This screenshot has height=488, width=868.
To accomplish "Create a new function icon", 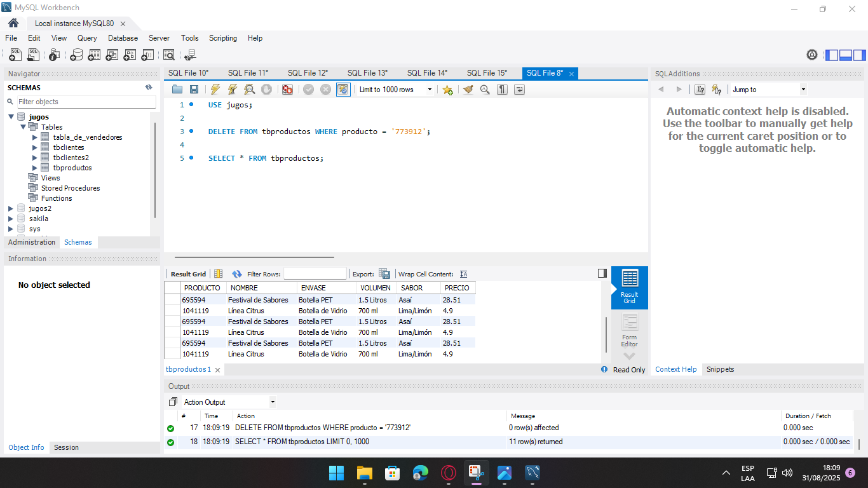I will (147, 55).
